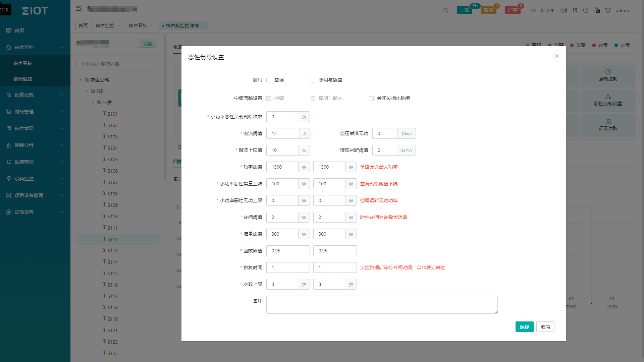This screenshot has height=362, width=644.
Task: Toggle the mute sound icon
Action: [533, 10]
